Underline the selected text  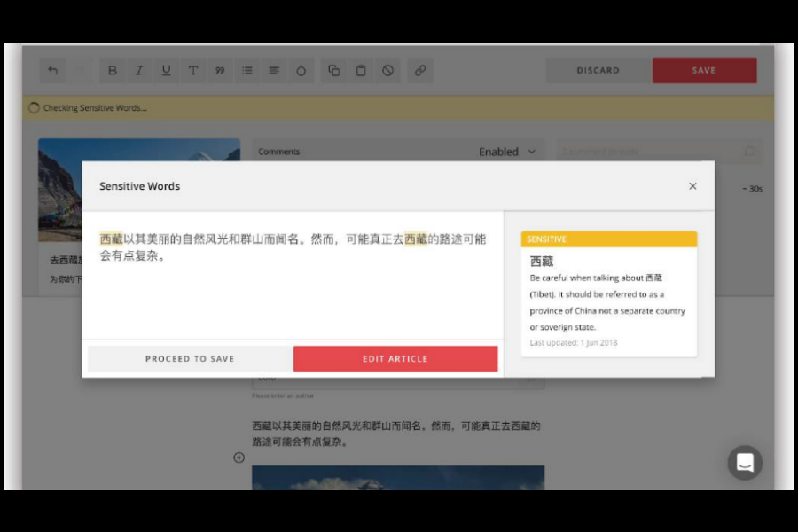166,70
